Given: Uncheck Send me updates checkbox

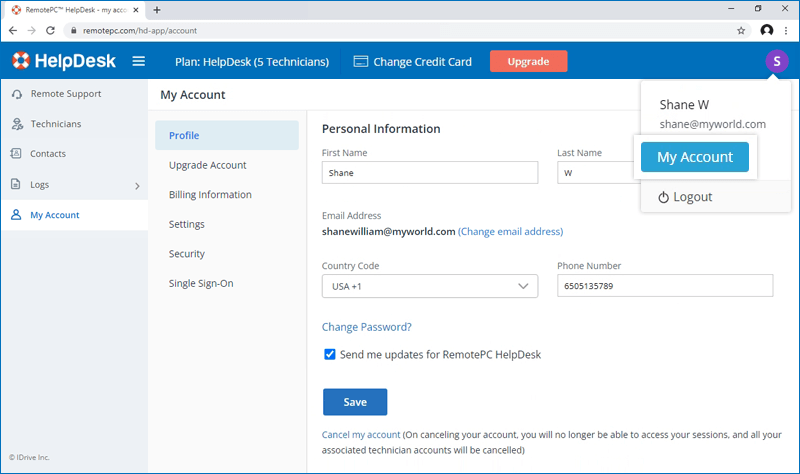Looking at the screenshot, I should (x=330, y=354).
